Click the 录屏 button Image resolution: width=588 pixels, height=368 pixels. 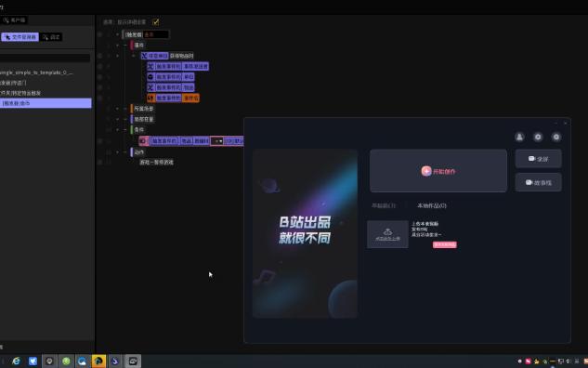tap(539, 159)
